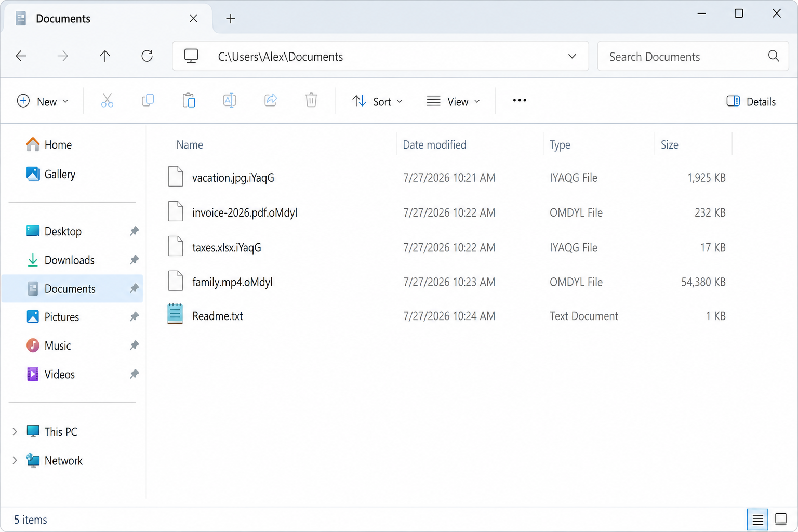
Task: Click the Cut scissors icon
Action: pos(107,100)
